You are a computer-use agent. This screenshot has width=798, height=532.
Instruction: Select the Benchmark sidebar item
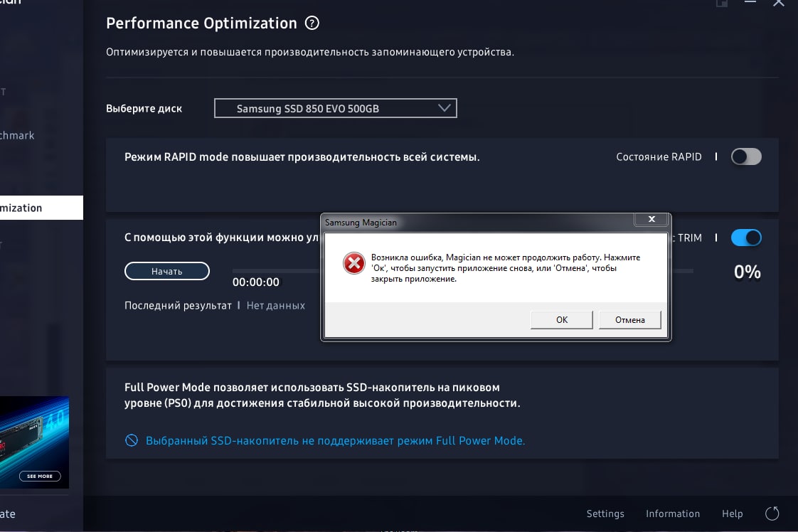click(x=17, y=135)
